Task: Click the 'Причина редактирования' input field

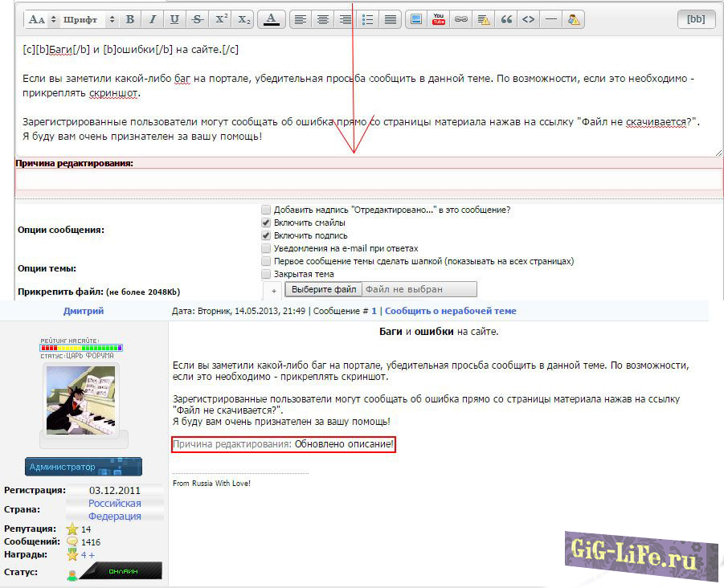Action: (369, 180)
